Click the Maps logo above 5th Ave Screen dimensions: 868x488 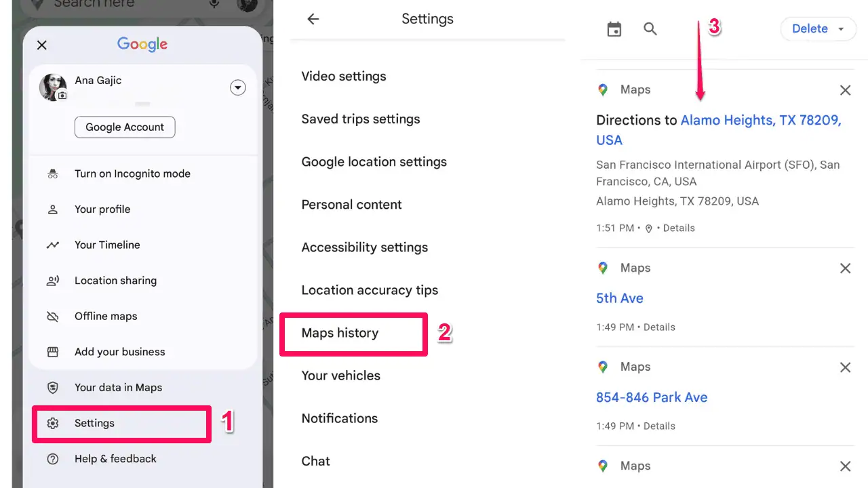(603, 268)
